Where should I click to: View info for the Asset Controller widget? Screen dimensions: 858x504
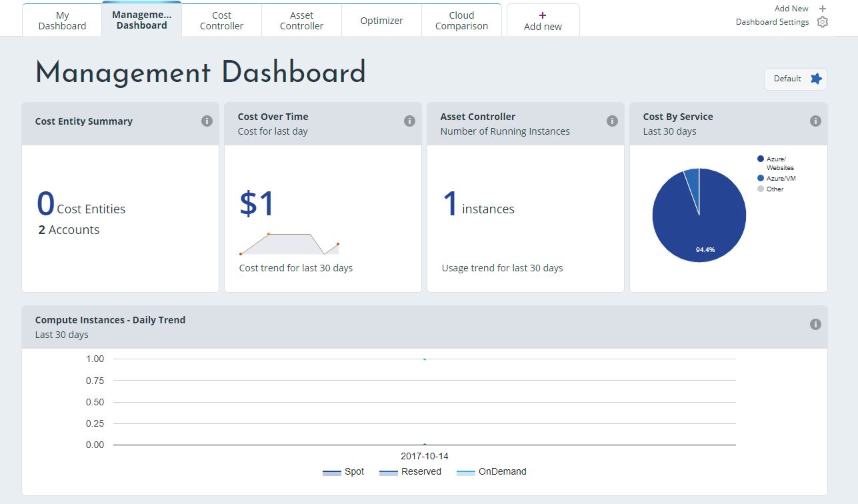point(612,121)
